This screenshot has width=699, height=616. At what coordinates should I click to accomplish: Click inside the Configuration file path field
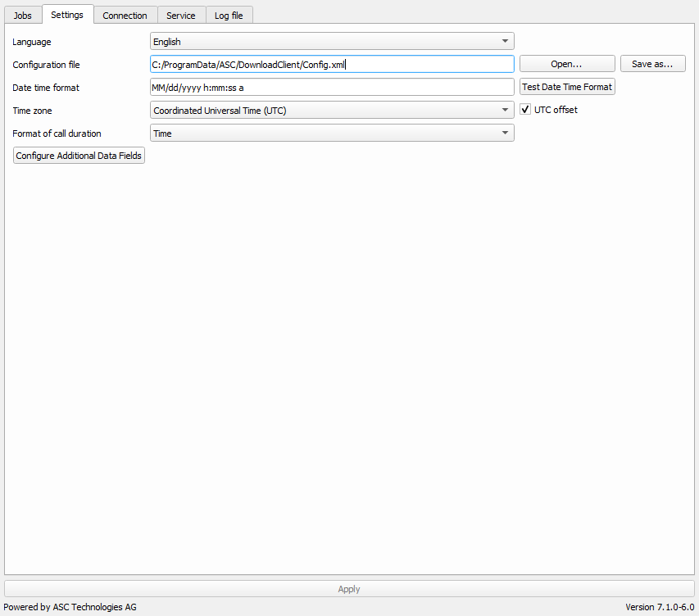click(x=332, y=65)
